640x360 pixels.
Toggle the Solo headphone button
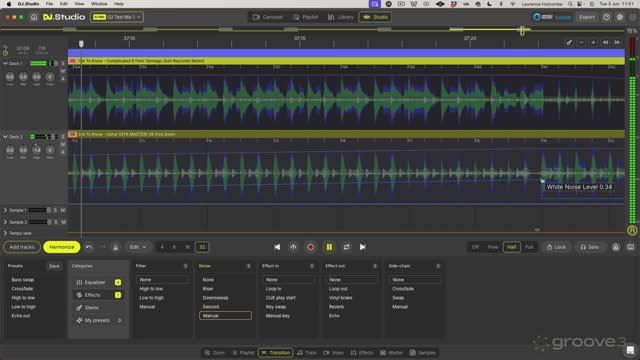[x=590, y=247]
